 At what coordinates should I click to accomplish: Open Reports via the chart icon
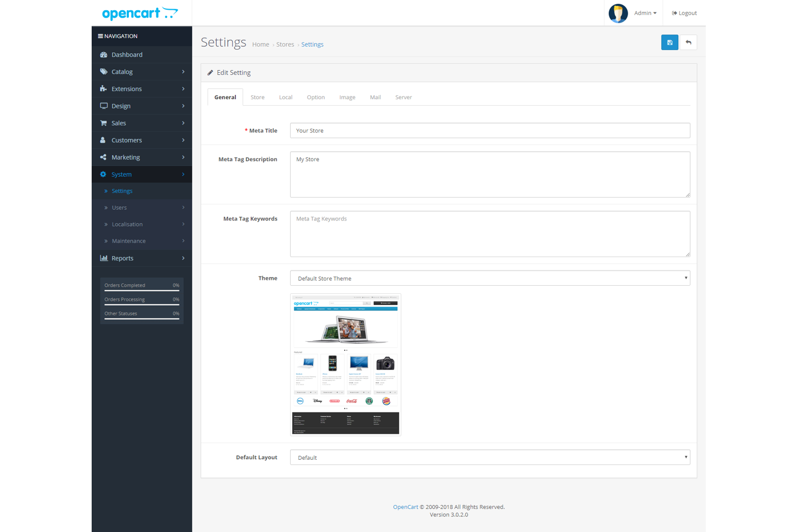(104, 258)
